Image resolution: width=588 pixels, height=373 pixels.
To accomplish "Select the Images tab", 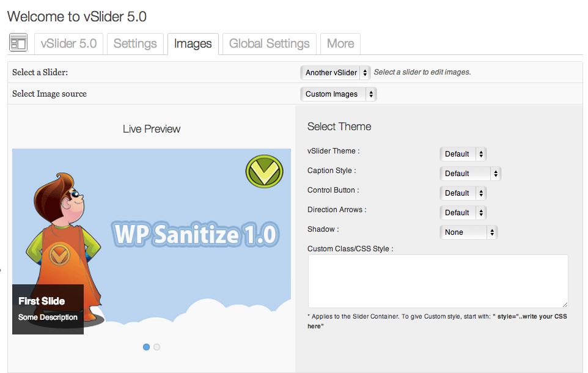I will coord(193,43).
